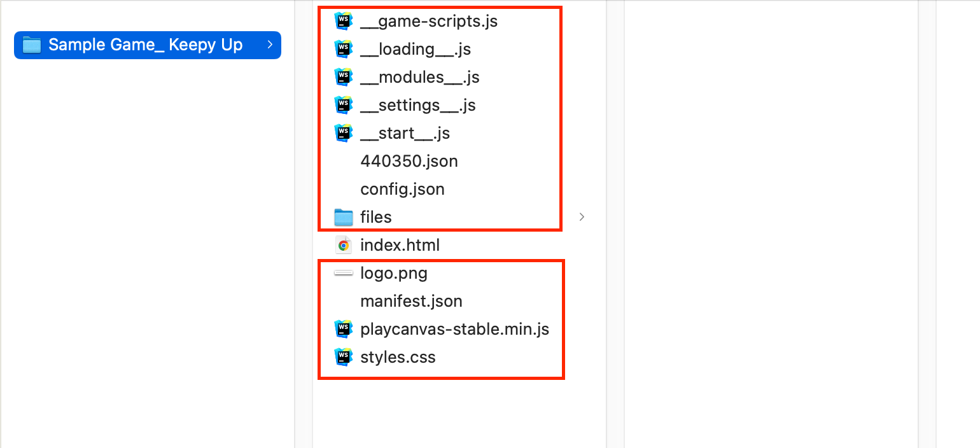This screenshot has width=980, height=448.
Task: Select the file config.json
Action: 402,189
